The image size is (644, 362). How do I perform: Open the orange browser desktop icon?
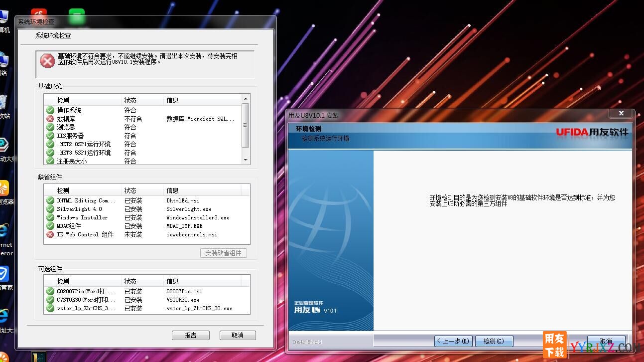[x=3, y=188]
